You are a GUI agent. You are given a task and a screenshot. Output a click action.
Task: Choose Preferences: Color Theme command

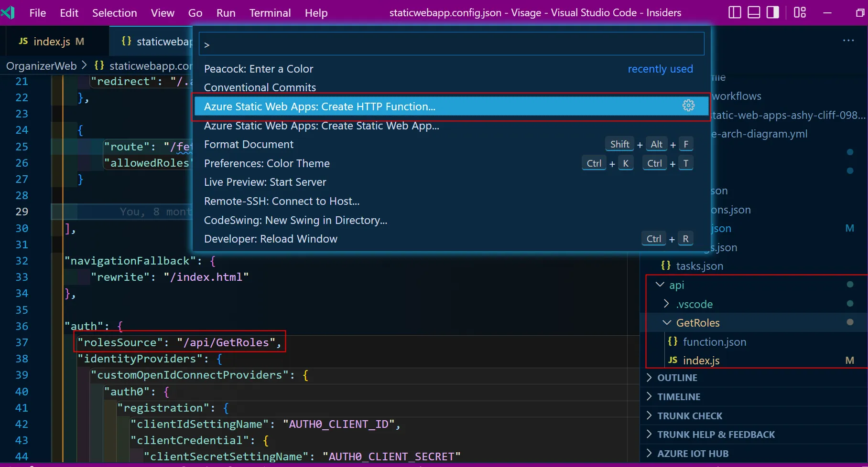267,163
